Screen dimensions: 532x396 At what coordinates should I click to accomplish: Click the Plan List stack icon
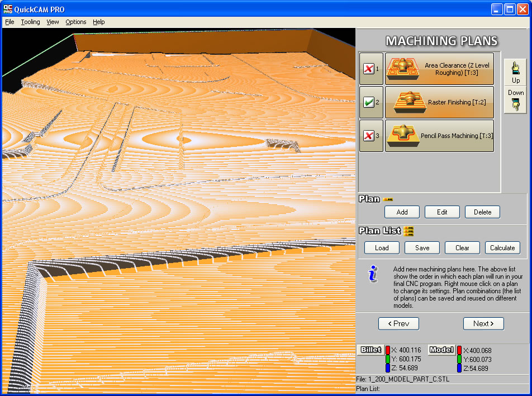pyautogui.click(x=408, y=231)
